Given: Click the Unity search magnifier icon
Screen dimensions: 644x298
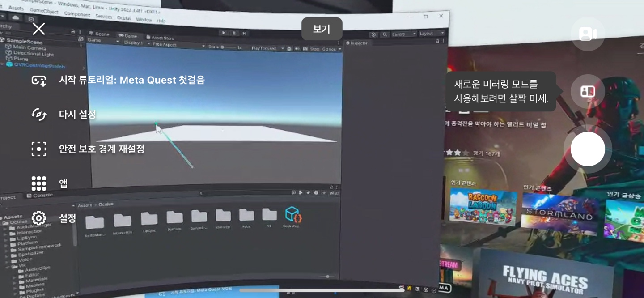Looking at the screenshot, I should click(x=384, y=34).
